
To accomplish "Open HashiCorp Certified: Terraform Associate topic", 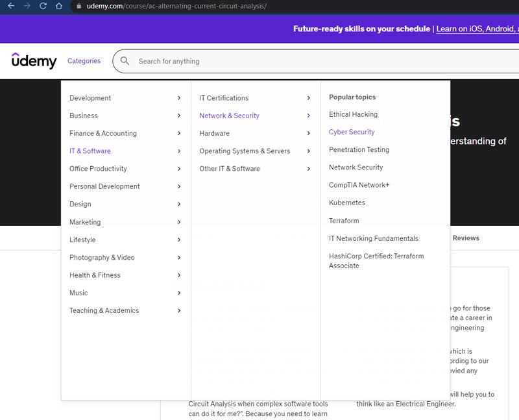I will 376,261.
